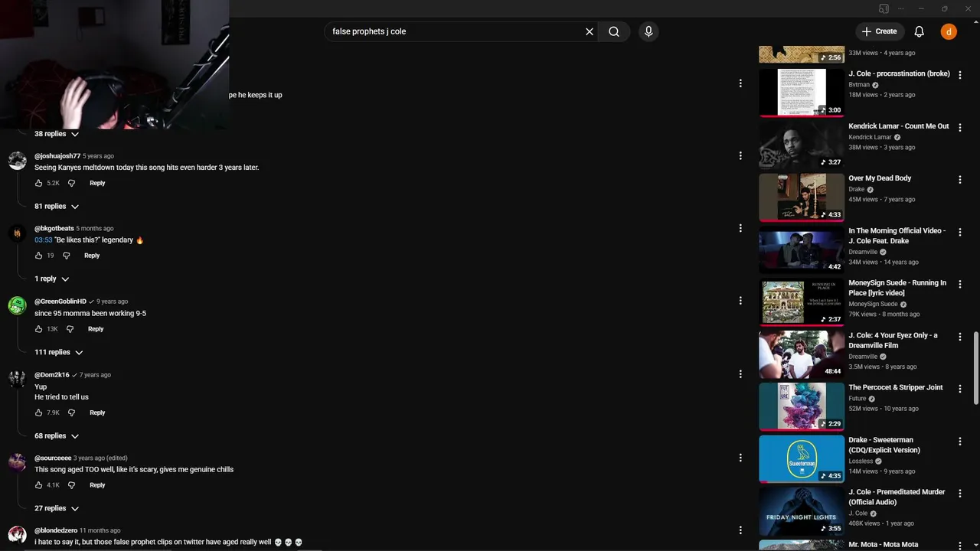
Task: Like the comment by @joshuajosh77
Action: point(38,183)
